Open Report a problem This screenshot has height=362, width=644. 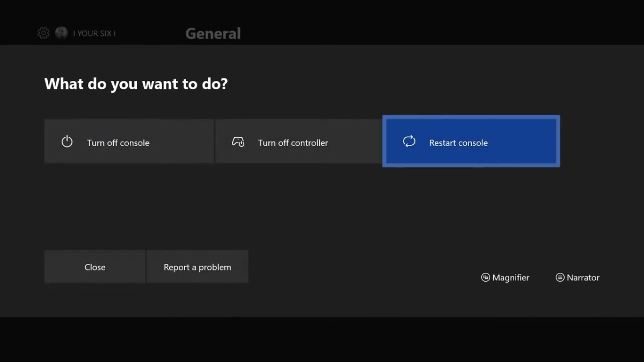(x=197, y=266)
